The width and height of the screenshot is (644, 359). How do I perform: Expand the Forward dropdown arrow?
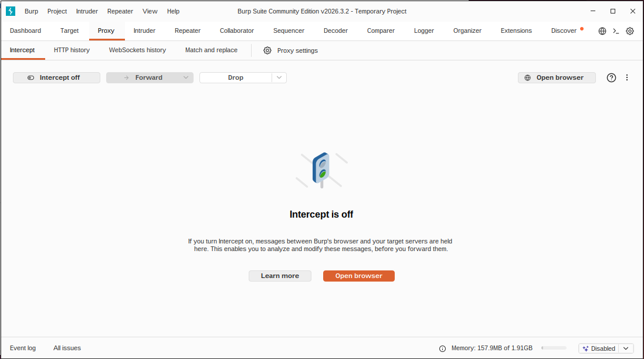186,77
